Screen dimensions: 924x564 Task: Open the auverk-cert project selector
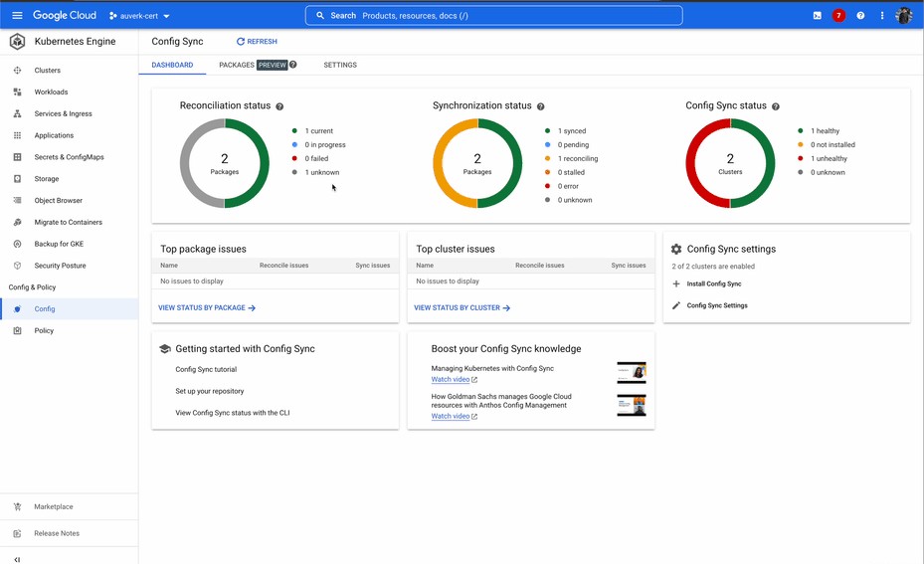139,16
